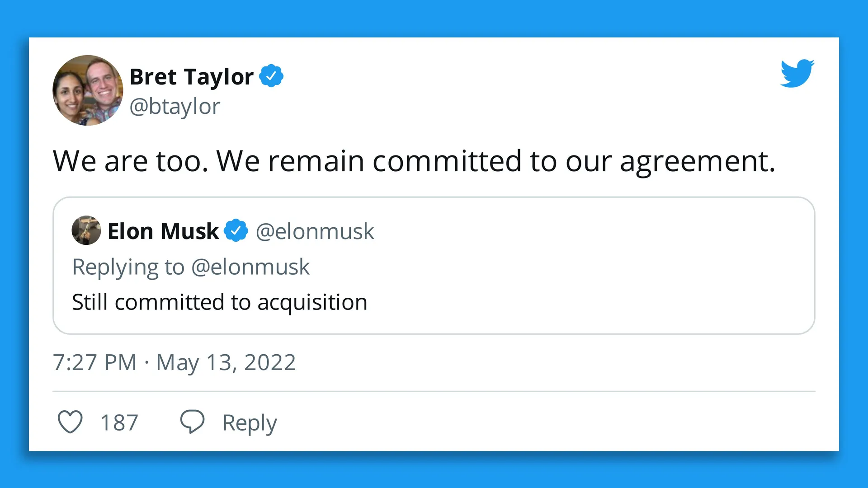Visit the @btaylor handle
868x488 pixels.
pyautogui.click(x=175, y=107)
